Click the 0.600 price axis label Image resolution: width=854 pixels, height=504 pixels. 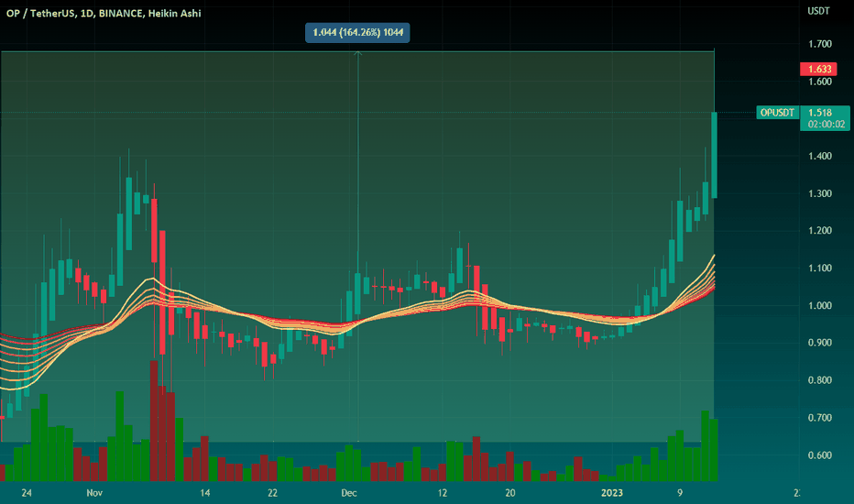(x=820, y=455)
